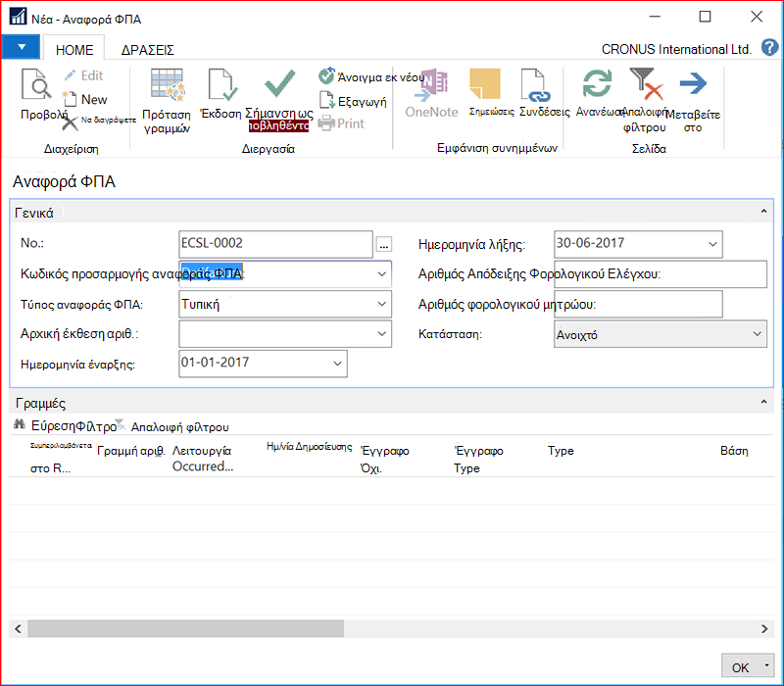Screen dimensions: 784x686
Task: Click Ημ/νία Δημοσίευσης column header
Action: (309, 447)
